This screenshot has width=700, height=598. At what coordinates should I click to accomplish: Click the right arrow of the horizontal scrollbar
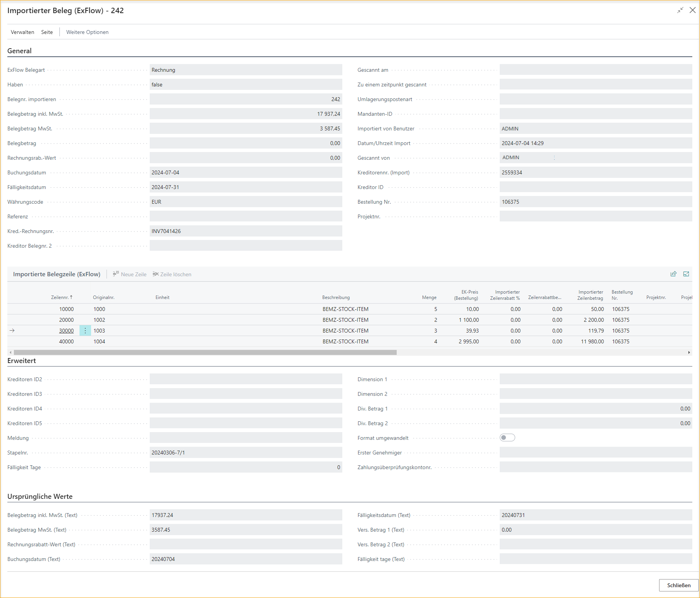coord(689,352)
